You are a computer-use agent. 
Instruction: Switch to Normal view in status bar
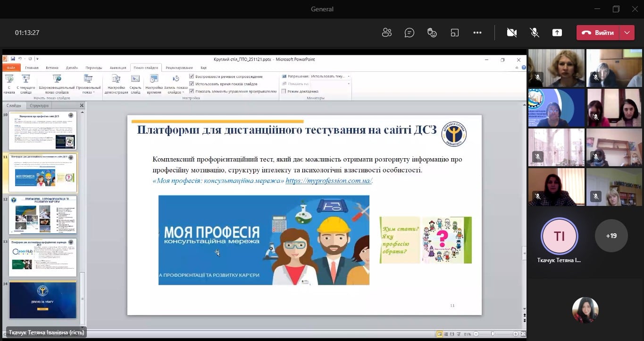[440, 334]
